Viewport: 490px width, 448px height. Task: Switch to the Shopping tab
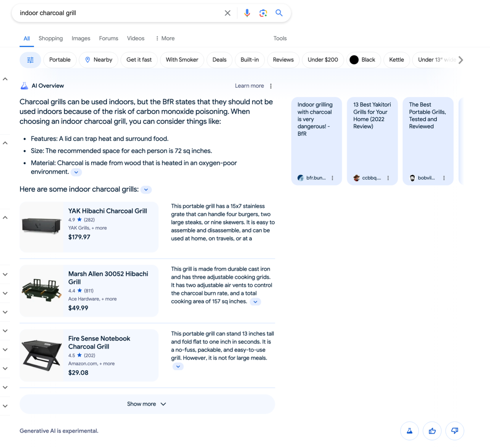50,38
